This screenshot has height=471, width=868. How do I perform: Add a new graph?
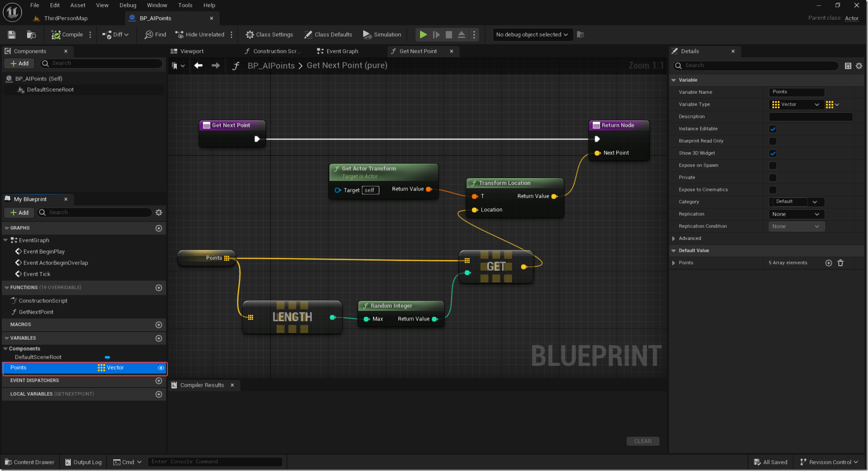[159, 228]
